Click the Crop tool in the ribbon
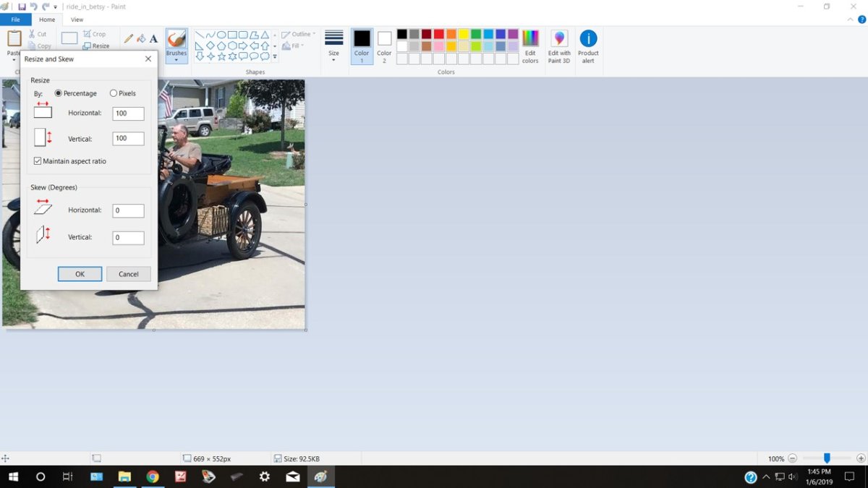Image resolution: width=868 pixels, height=488 pixels. pyautogui.click(x=94, y=34)
